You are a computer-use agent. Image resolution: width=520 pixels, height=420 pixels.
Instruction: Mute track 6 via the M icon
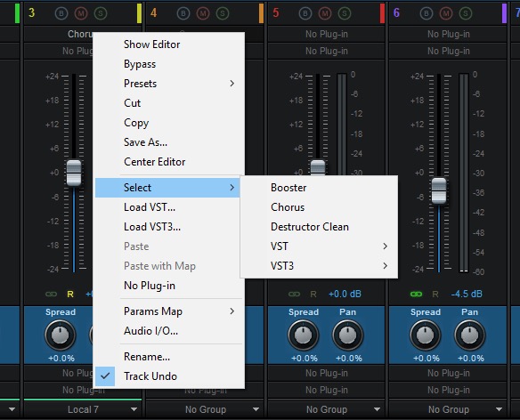click(446, 13)
